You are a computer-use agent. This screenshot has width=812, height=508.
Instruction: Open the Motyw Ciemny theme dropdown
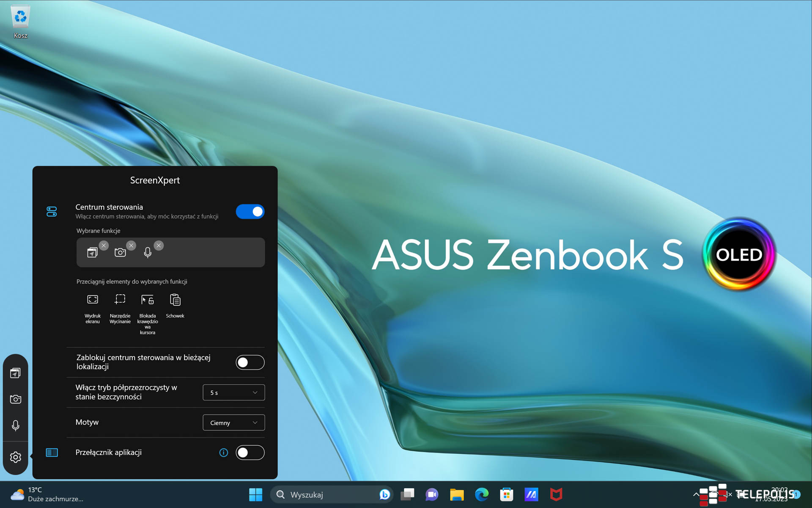tap(233, 422)
